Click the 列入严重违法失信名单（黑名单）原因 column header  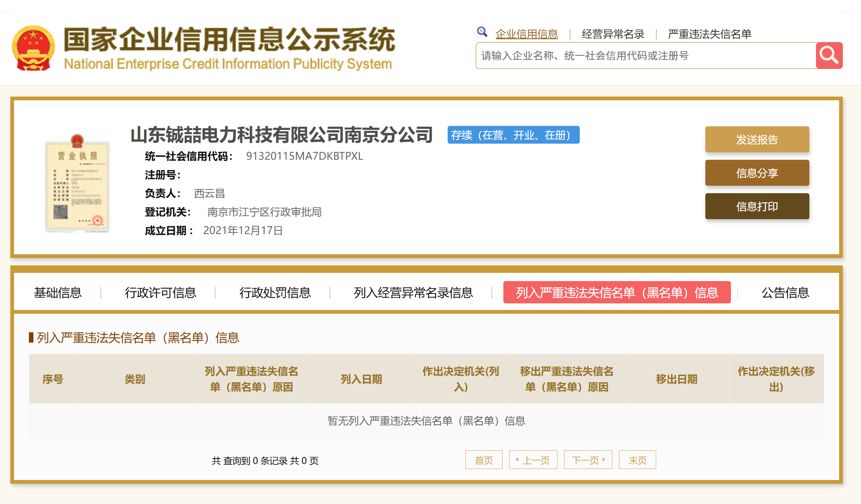click(251, 379)
